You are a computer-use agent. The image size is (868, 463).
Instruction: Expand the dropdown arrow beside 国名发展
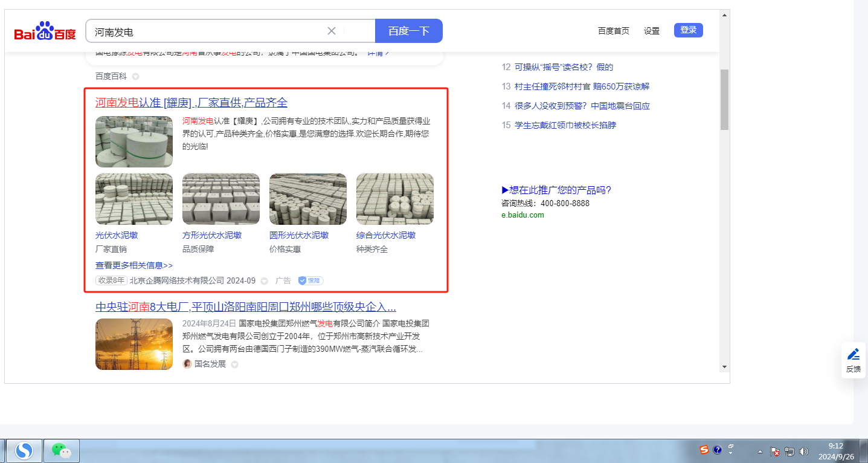235,364
